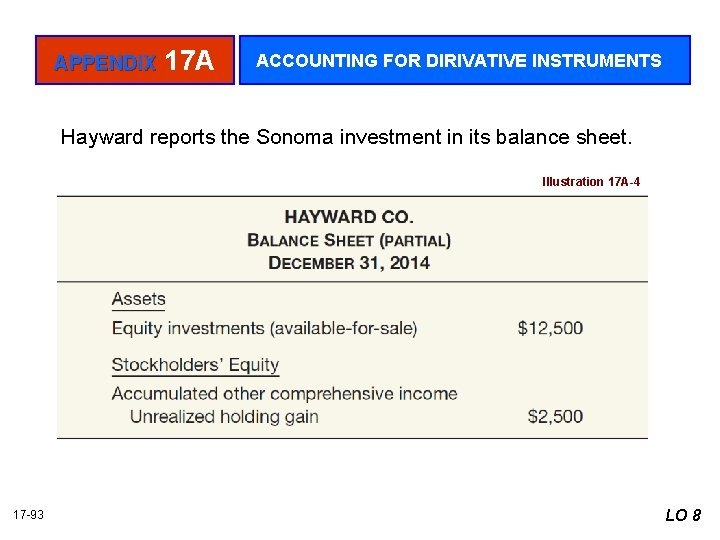Click the LO 8 learning objective label
This screenshot has height=540, width=720.
click(684, 515)
